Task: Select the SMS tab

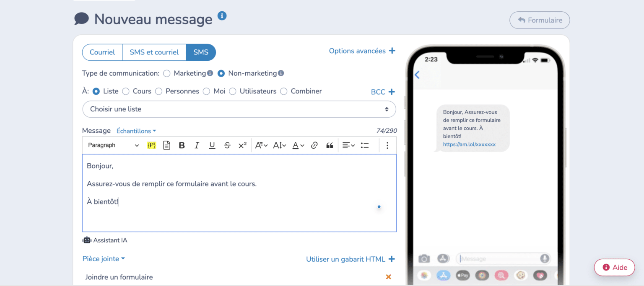Action: [x=201, y=52]
